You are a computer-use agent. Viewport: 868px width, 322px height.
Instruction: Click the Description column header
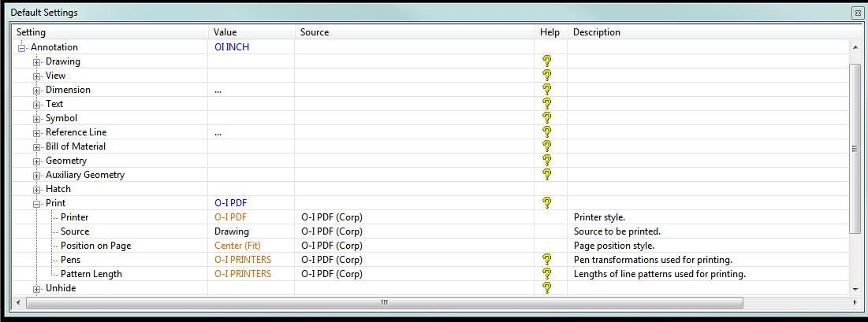[713, 32]
